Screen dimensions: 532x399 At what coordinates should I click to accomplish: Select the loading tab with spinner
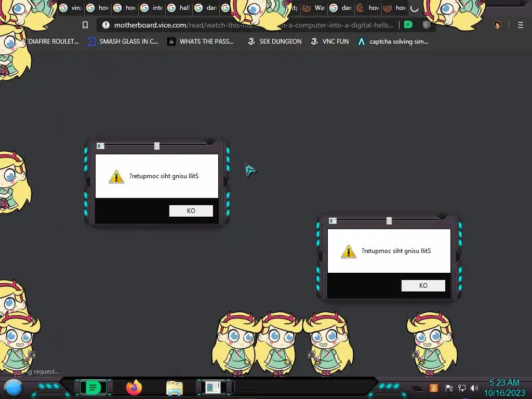414,8
